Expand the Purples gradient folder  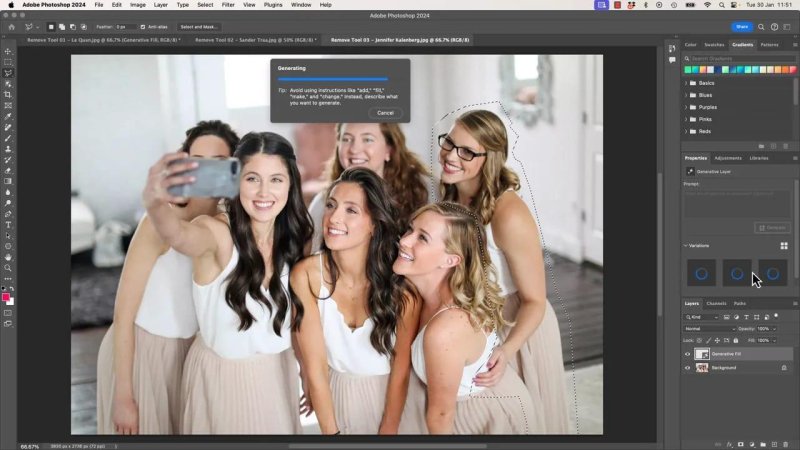[686, 108]
